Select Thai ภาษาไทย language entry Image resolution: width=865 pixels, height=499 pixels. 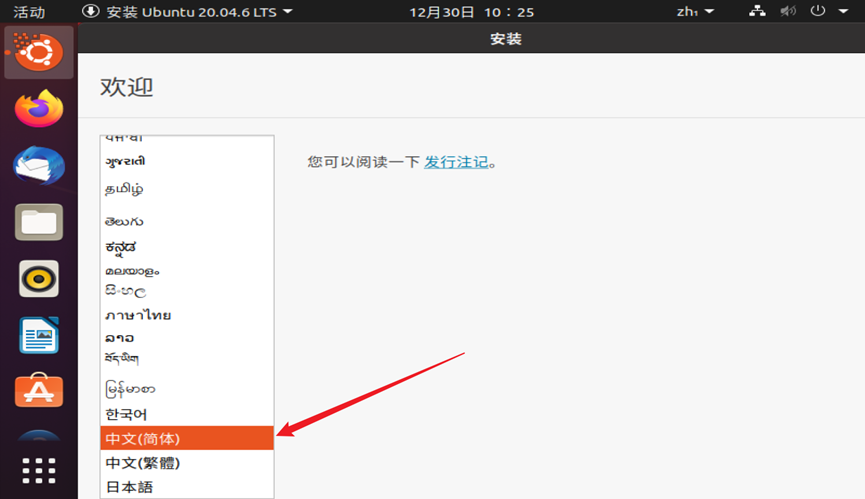[x=187, y=315]
